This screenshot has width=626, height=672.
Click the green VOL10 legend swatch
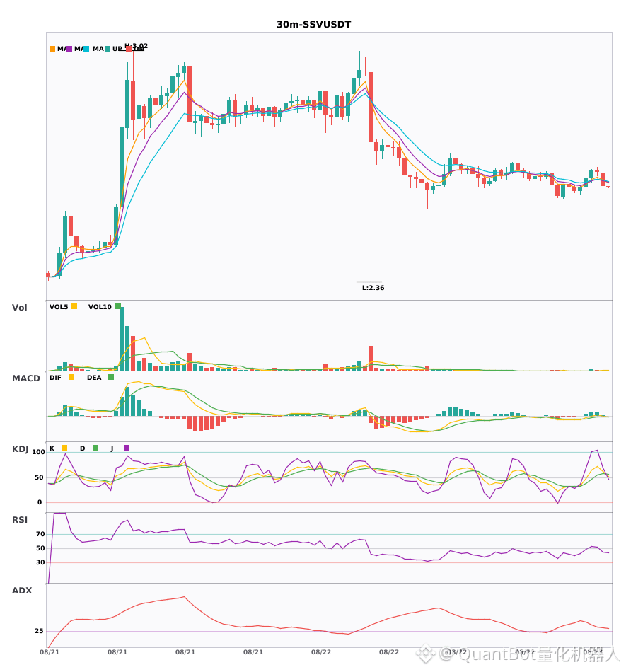[118, 306]
